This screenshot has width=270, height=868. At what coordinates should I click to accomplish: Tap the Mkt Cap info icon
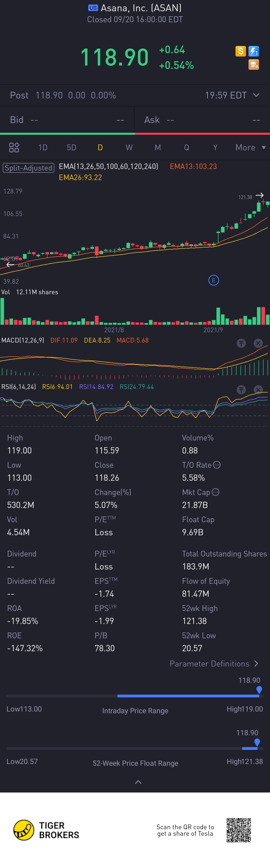pyautogui.click(x=216, y=492)
